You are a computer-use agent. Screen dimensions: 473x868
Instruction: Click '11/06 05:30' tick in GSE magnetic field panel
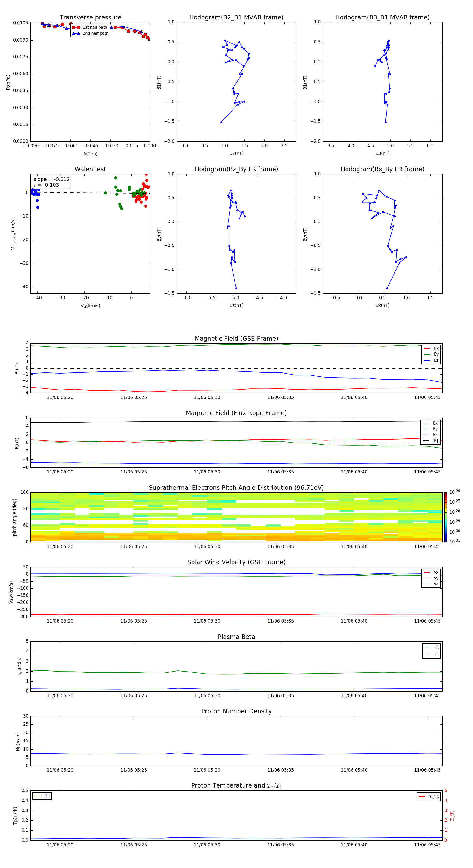[x=207, y=398]
